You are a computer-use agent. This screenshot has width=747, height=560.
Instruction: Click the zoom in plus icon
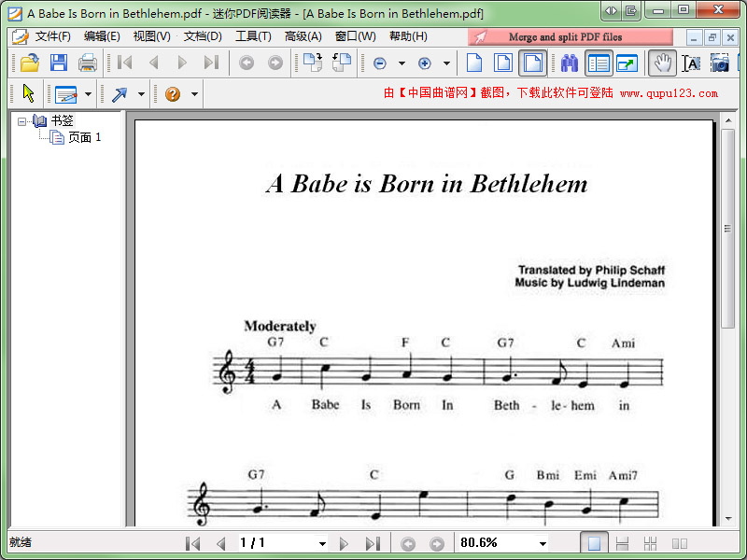pos(425,63)
